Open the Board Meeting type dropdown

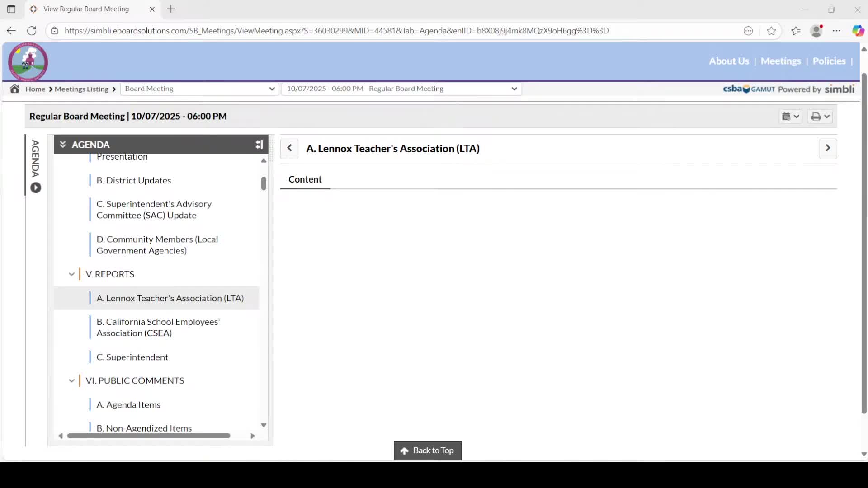click(x=199, y=89)
